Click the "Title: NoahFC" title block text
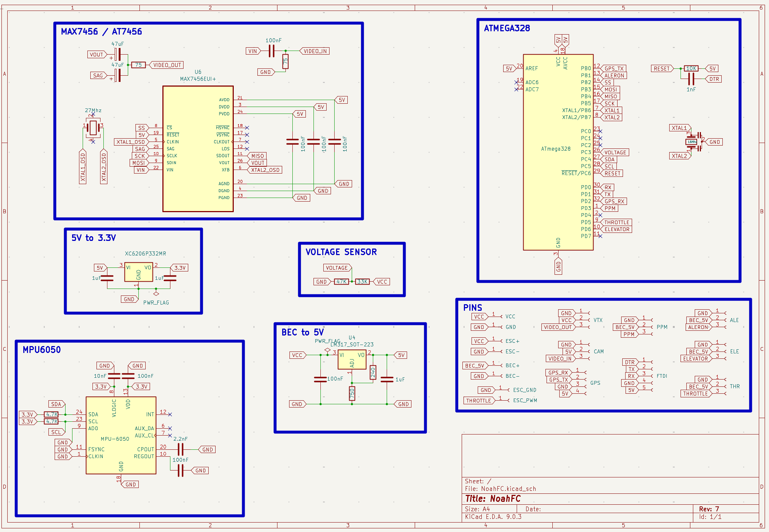The width and height of the screenshot is (769, 532). point(493,499)
